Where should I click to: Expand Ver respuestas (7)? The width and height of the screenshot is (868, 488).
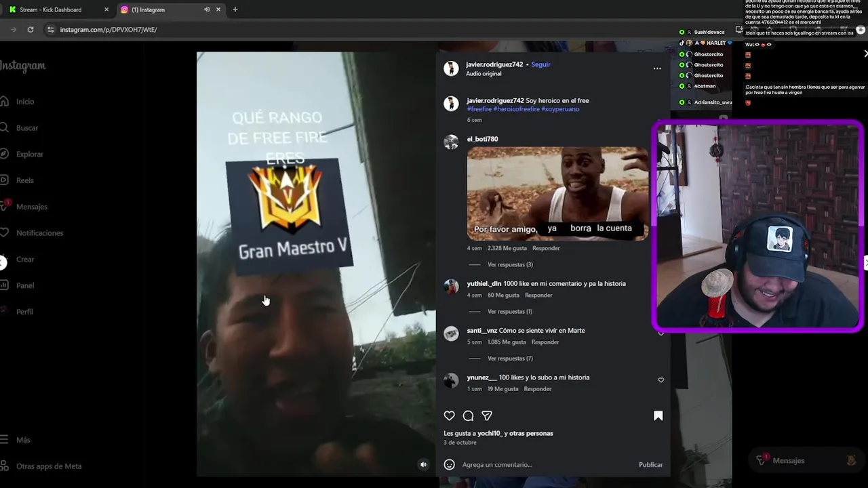pos(510,359)
